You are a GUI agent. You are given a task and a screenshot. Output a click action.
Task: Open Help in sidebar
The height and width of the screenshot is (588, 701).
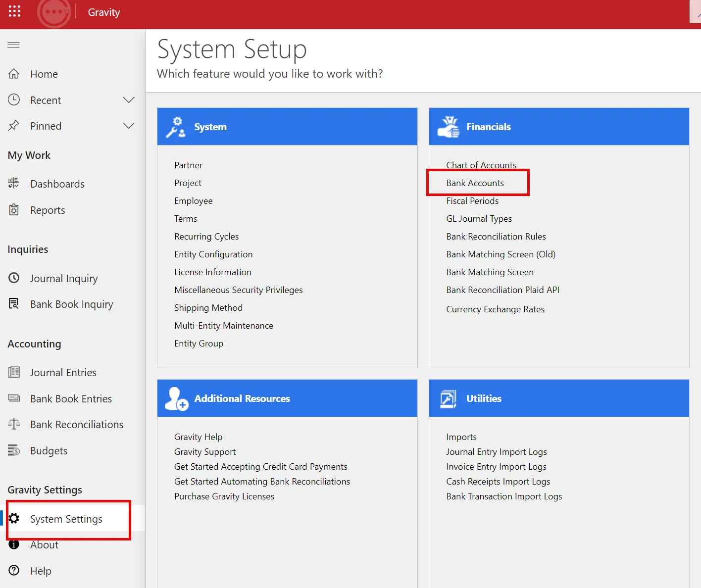41,571
